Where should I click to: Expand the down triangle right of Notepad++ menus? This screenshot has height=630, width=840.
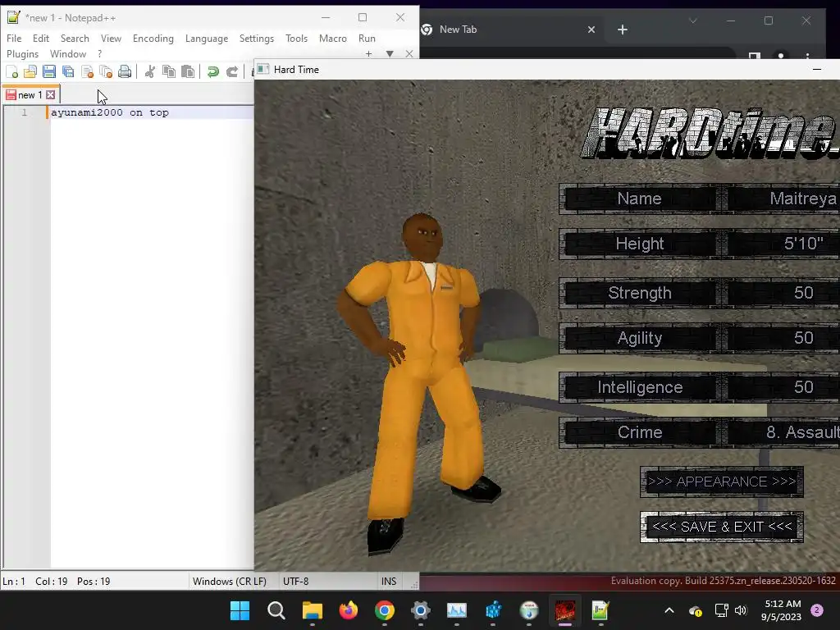(x=390, y=53)
